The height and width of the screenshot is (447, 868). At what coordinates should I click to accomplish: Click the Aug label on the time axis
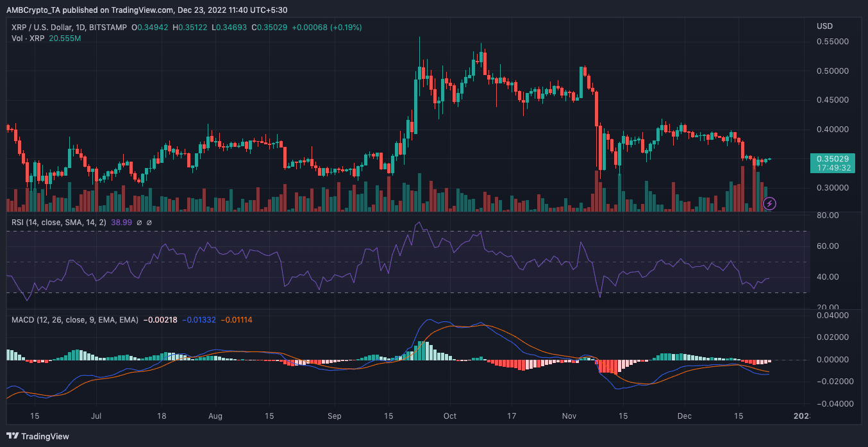click(x=215, y=416)
